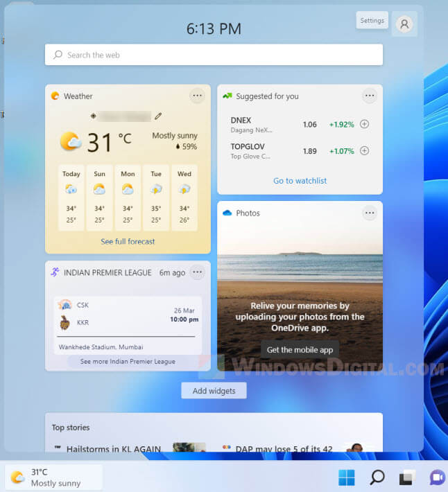Open the Windows Start button
448x492 pixels.
pos(347,477)
